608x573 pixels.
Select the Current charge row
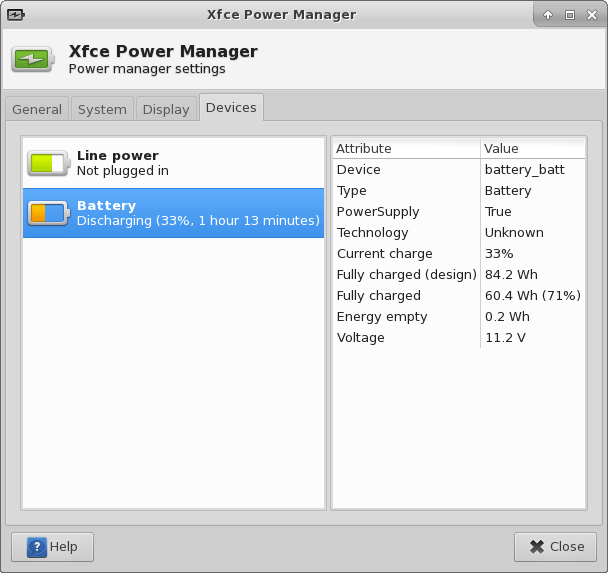point(458,254)
